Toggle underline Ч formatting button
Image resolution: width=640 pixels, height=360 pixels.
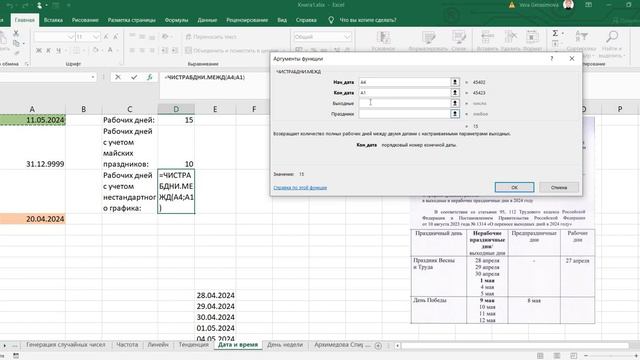[58, 50]
